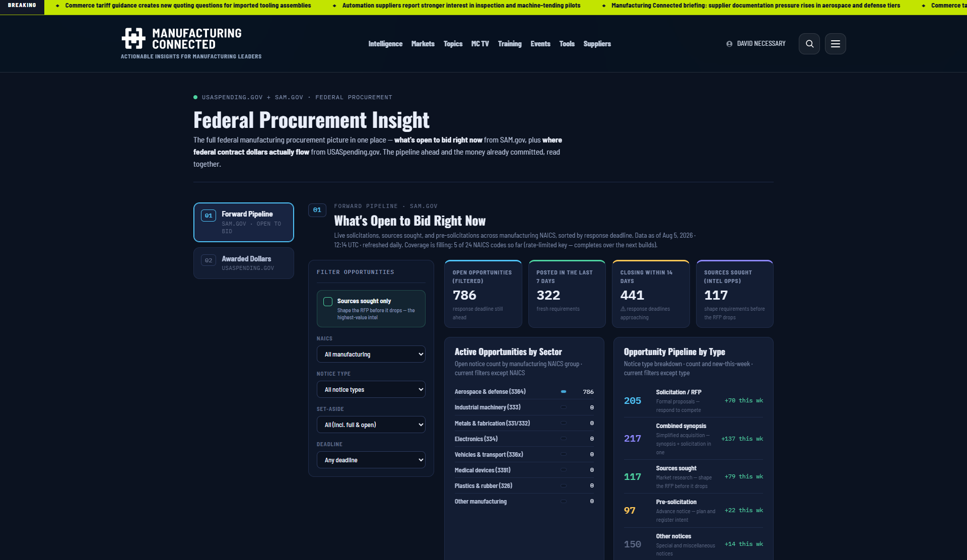The image size is (967, 560).
Task: Click the Aerospace & defense bar indicator
Action: tap(564, 392)
